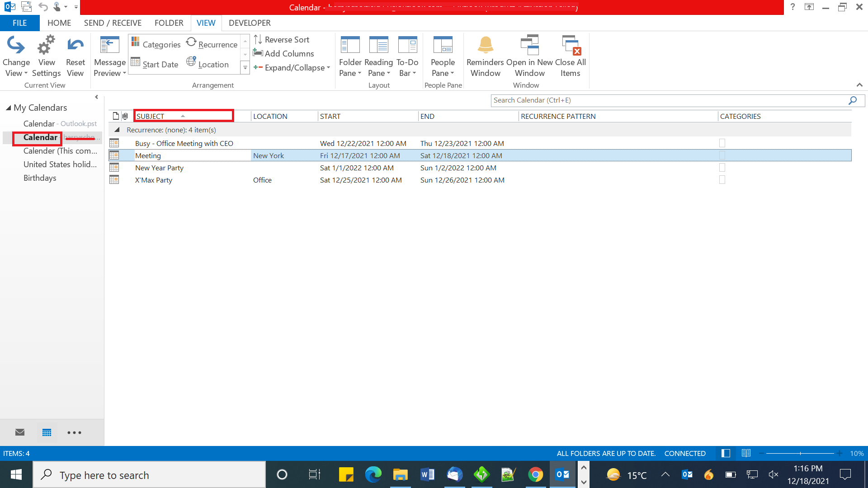The image size is (868, 488).
Task: Select the VIEW ribbon tab
Action: pyautogui.click(x=206, y=23)
